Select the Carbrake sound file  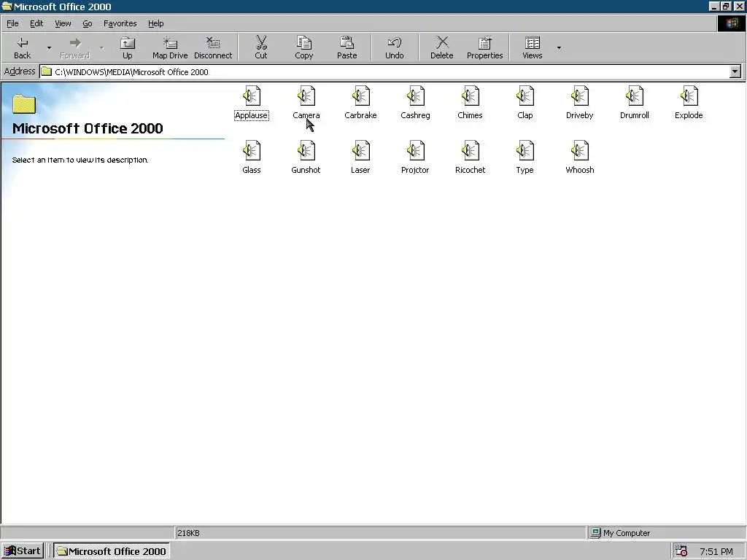click(360, 103)
